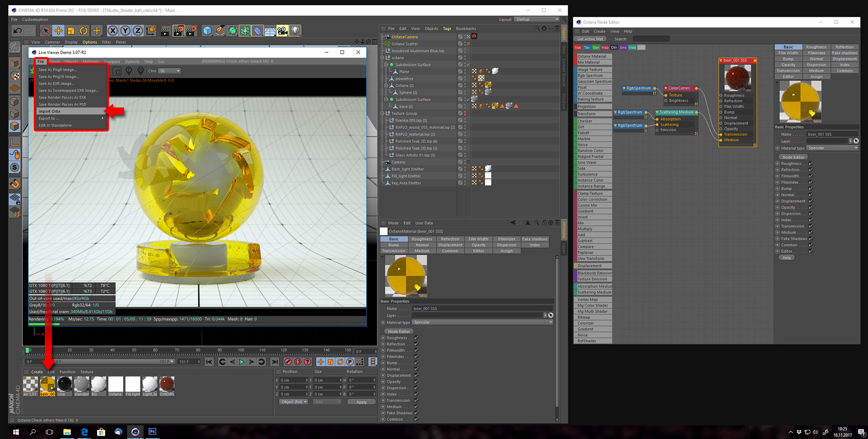Click the Apply button in coordinates
This screenshot has width=868, height=439.
pos(361,402)
